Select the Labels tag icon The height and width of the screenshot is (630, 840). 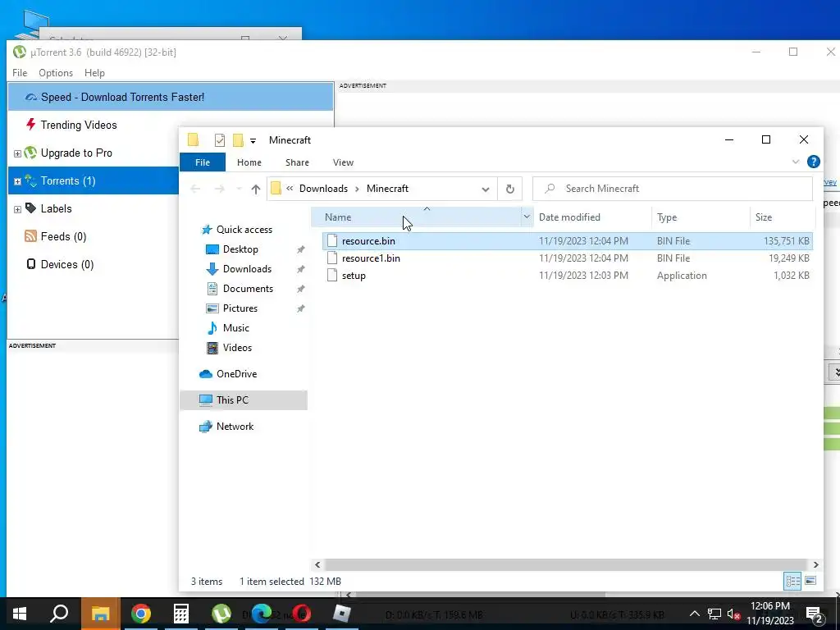[30, 208]
